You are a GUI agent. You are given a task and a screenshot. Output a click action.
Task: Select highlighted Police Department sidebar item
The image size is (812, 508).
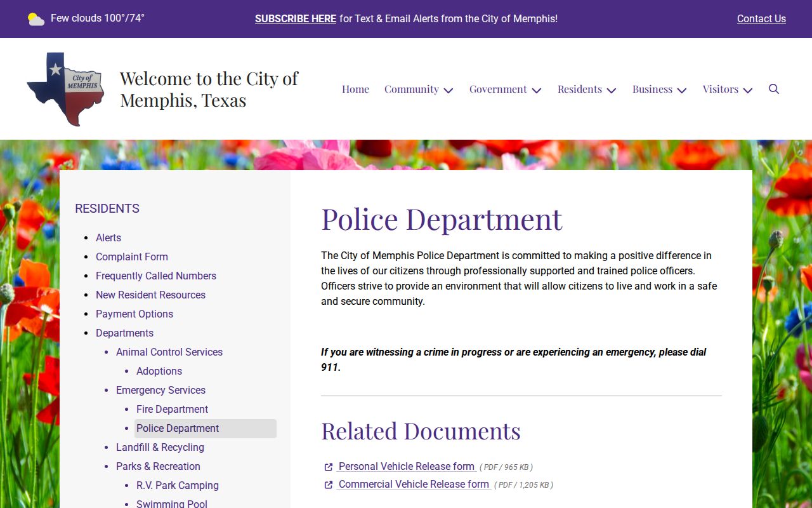(x=206, y=429)
